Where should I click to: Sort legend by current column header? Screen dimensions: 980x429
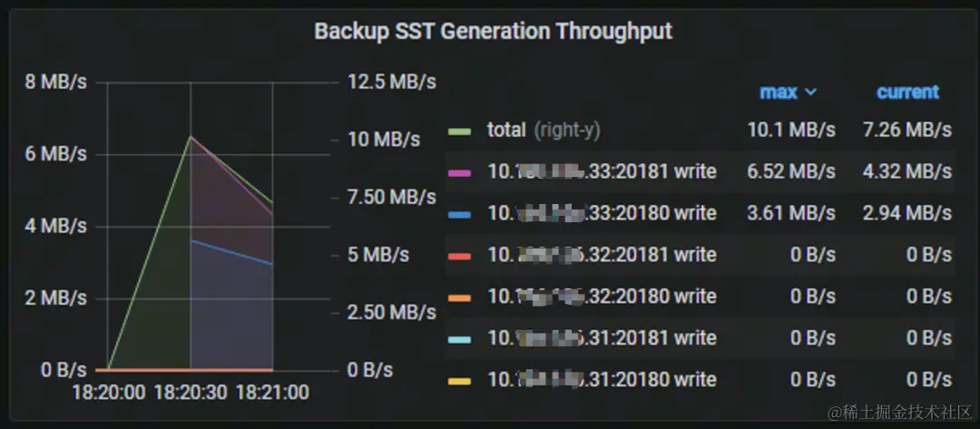pyautogui.click(x=907, y=92)
